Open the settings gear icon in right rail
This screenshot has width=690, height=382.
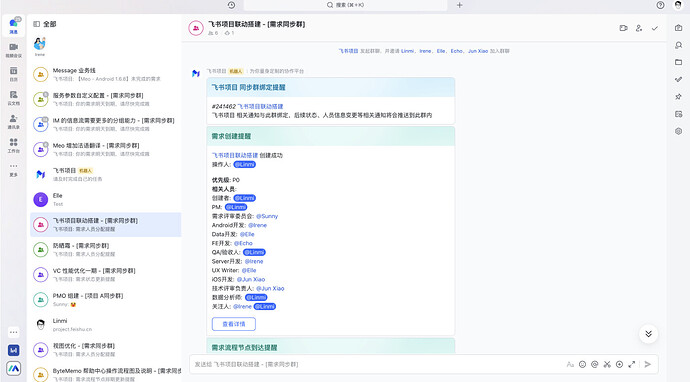(679, 131)
